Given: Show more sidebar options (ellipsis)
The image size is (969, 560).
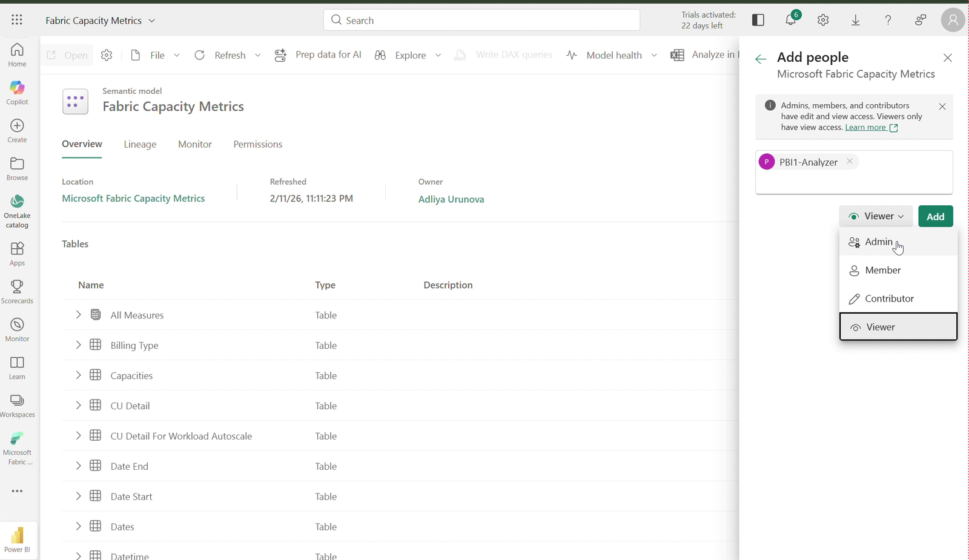Looking at the screenshot, I should [17, 491].
